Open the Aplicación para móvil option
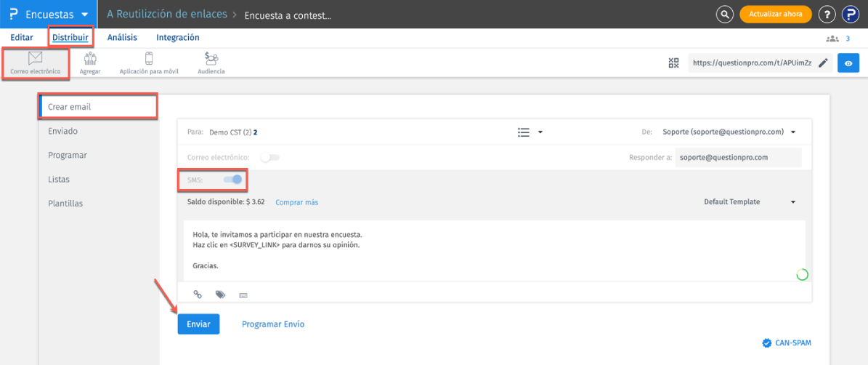This screenshot has height=365, width=868. (149, 63)
